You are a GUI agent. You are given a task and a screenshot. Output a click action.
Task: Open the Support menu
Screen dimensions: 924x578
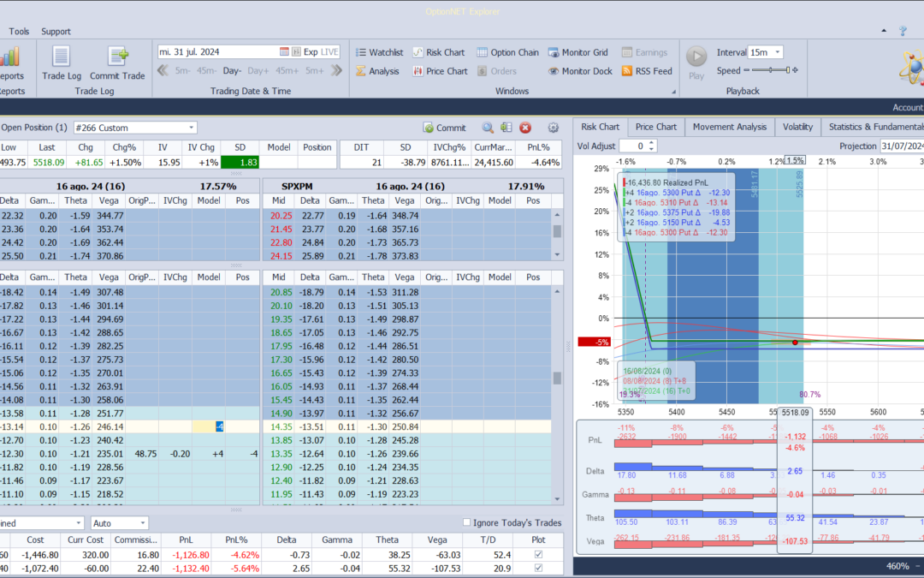tap(56, 32)
